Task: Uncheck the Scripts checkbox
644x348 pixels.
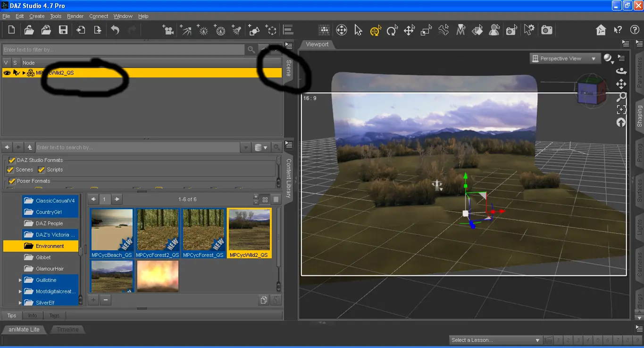Action: click(42, 170)
